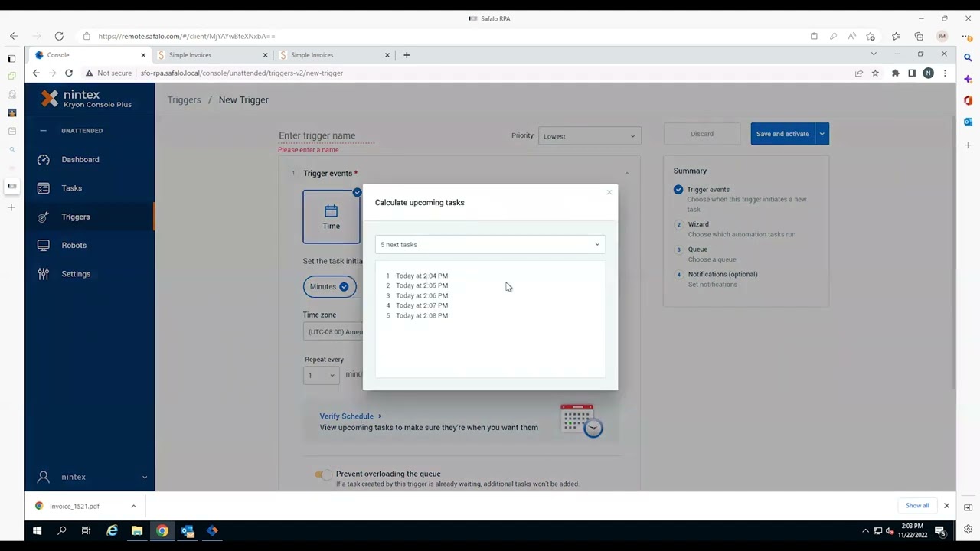
Task: Open the Repeat every value dropdown
Action: point(322,375)
